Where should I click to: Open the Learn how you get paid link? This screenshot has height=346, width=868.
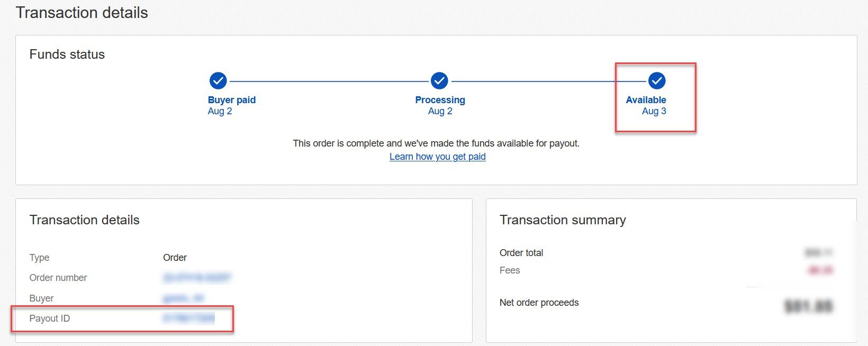(x=438, y=157)
